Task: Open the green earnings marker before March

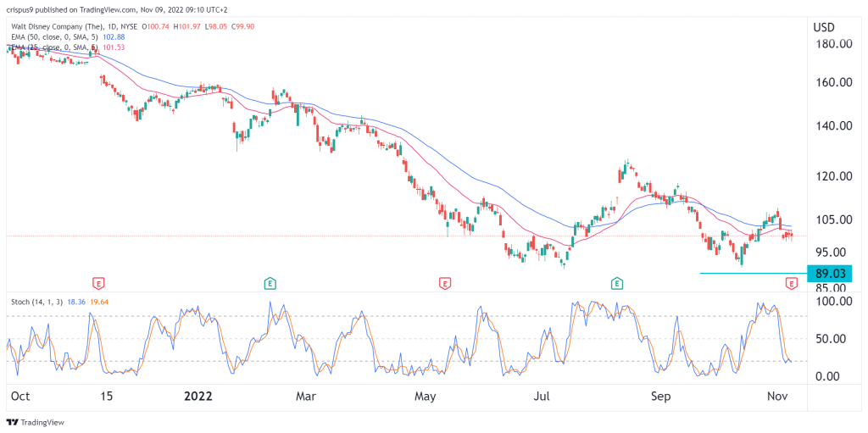Action: 270,284
